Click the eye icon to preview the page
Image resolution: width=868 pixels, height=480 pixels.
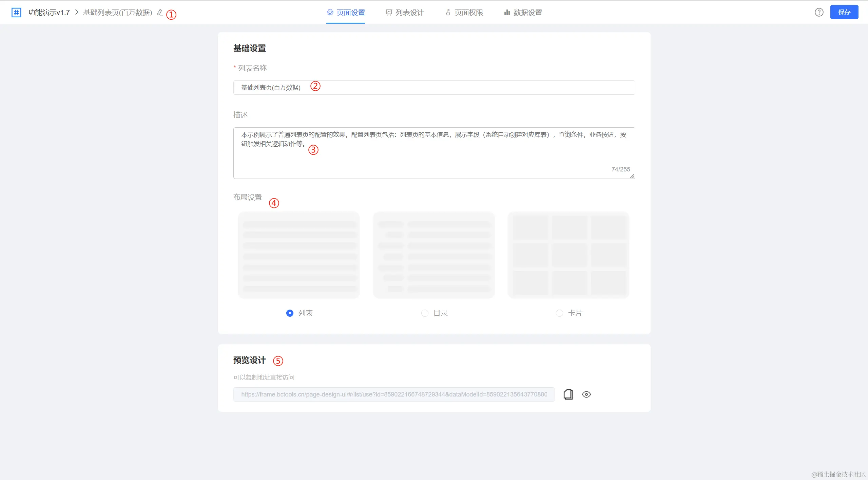point(586,394)
